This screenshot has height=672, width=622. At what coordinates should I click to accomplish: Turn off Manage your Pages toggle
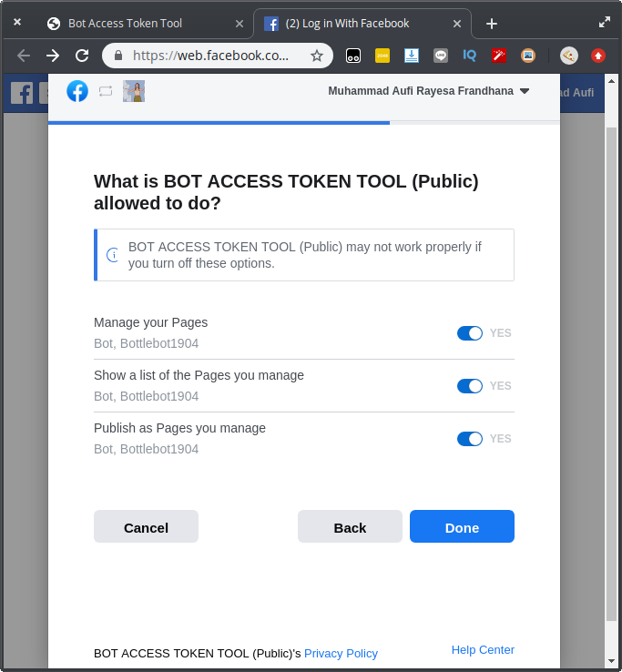(x=470, y=333)
